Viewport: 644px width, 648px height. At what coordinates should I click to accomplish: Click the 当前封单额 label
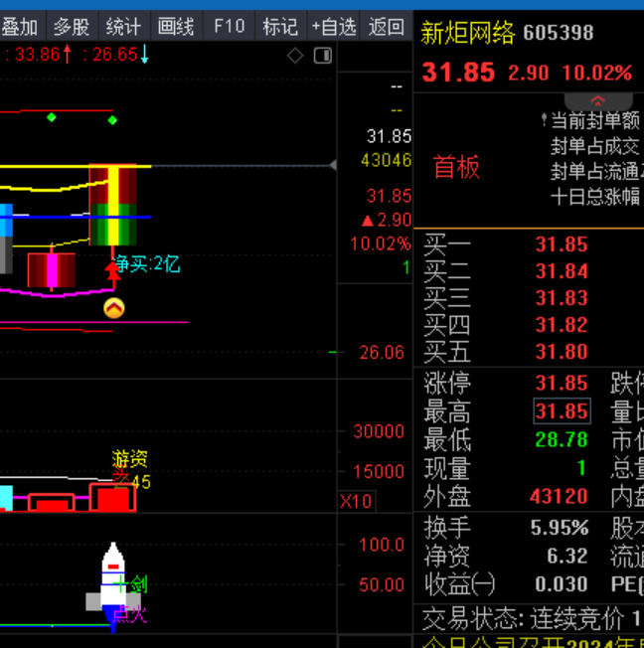click(x=595, y=120)
